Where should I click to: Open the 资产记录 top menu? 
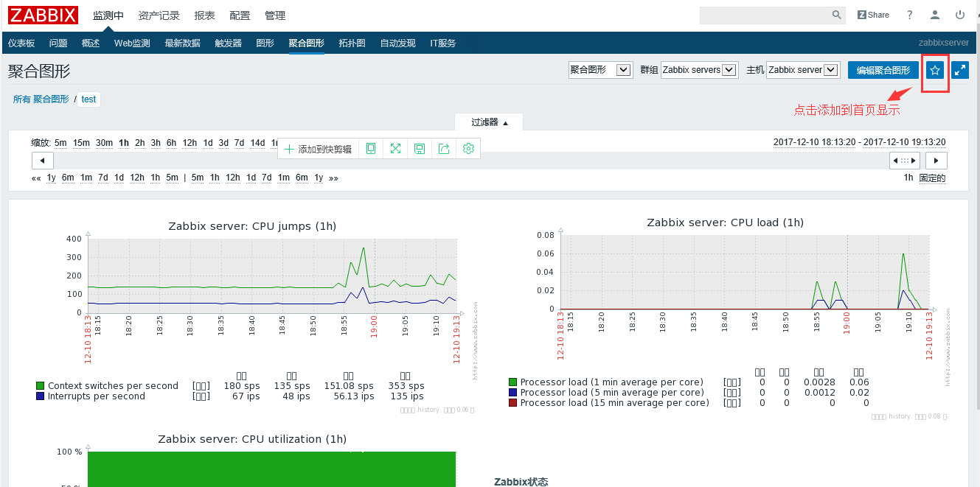159,15
